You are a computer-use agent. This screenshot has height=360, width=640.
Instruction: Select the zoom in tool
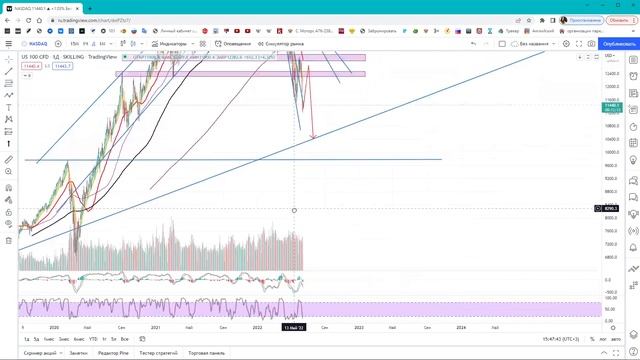9,172
